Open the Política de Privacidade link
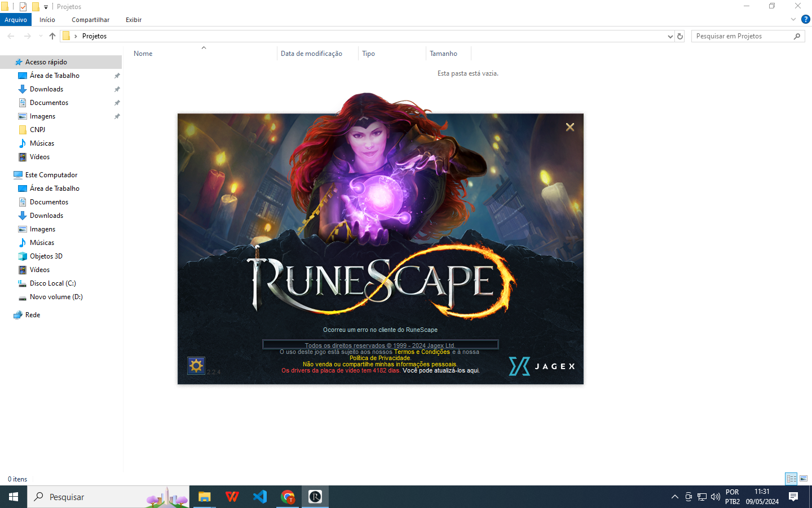The width and height of the screenshot is (812, 508). (x=380, y=358)
